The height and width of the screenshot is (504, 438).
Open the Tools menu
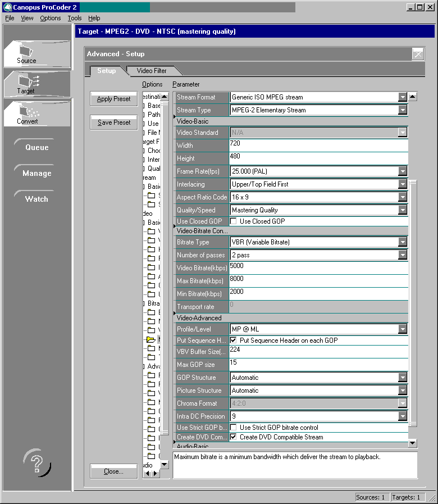pos(75,18)
